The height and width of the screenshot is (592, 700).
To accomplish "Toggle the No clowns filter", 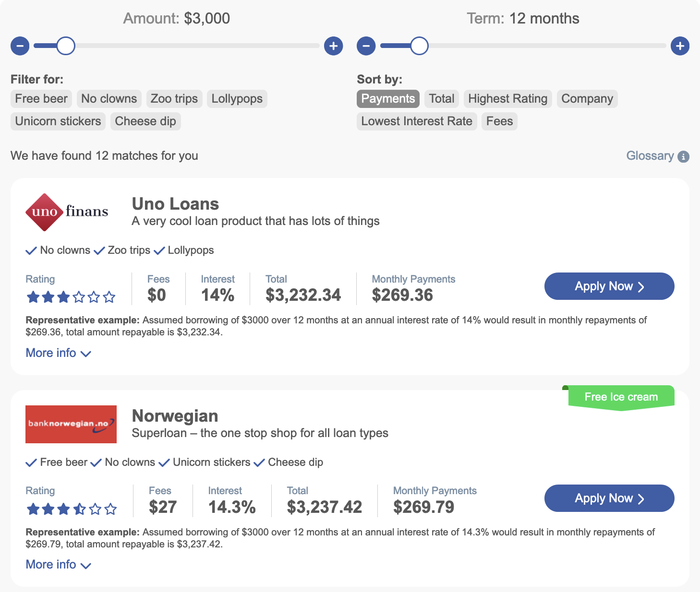I will pos(109,99).
